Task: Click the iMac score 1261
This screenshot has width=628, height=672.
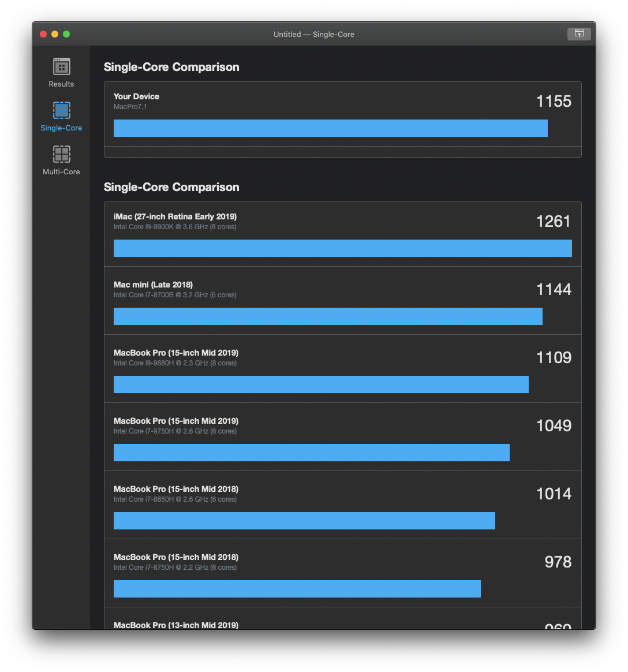Action: 554,222
